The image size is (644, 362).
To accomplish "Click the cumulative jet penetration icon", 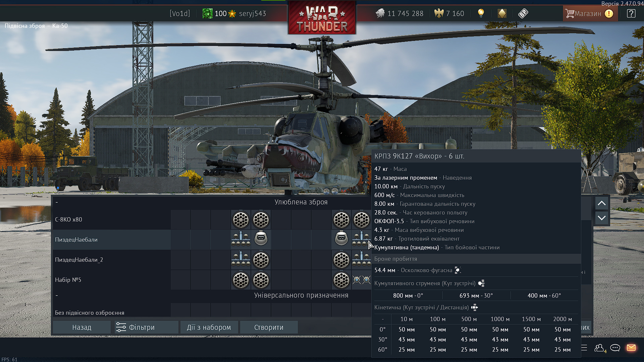I will [481, 284].
